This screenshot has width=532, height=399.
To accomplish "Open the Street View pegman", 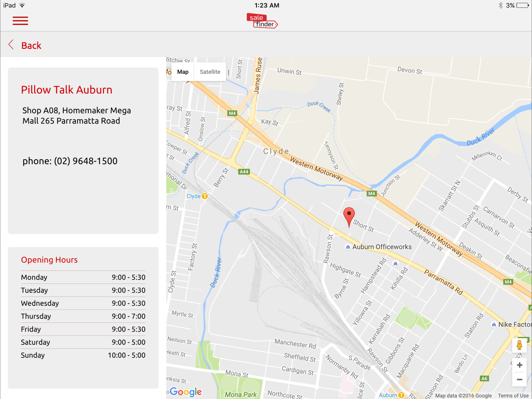I will point(519,346).
